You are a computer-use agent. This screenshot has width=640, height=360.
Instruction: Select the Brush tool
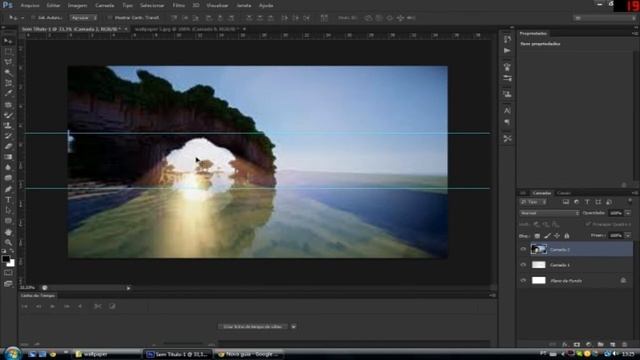click(8, 115)
